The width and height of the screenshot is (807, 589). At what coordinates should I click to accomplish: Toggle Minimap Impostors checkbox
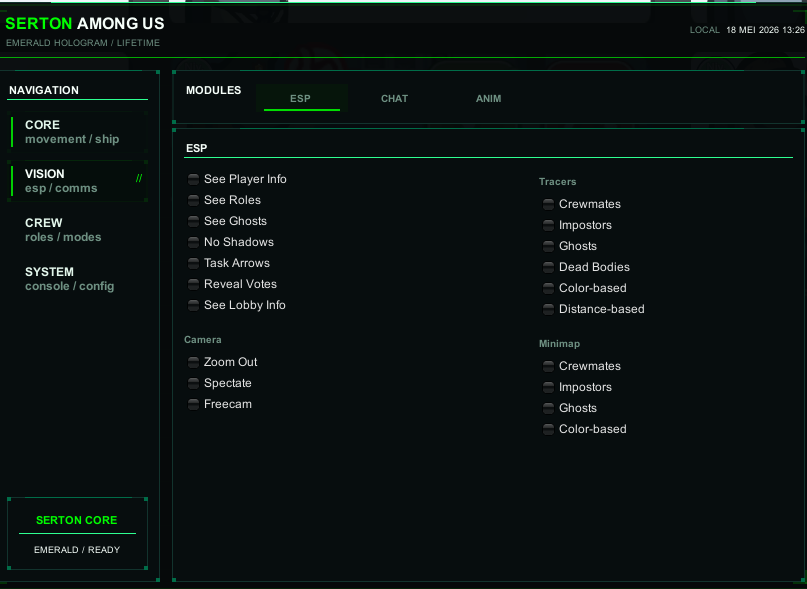click(549, 388)
